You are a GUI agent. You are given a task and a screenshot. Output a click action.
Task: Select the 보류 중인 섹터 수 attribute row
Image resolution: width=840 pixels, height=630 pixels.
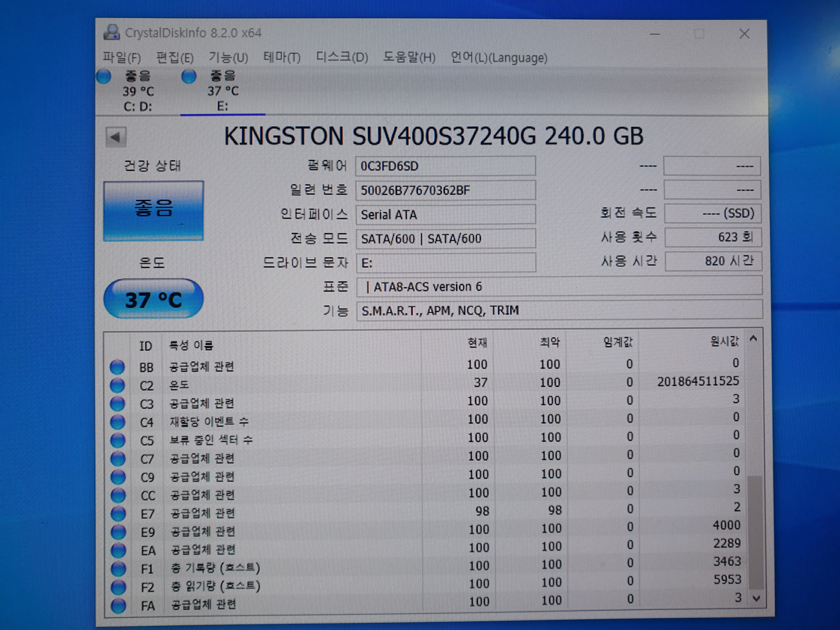tap(425, 438)
